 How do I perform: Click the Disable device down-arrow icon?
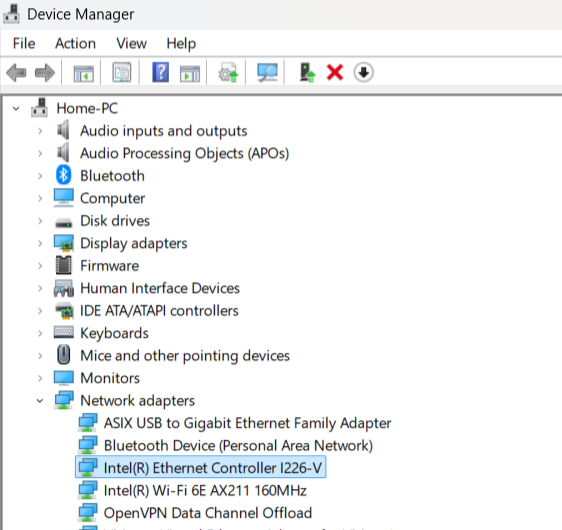point(363,72)
